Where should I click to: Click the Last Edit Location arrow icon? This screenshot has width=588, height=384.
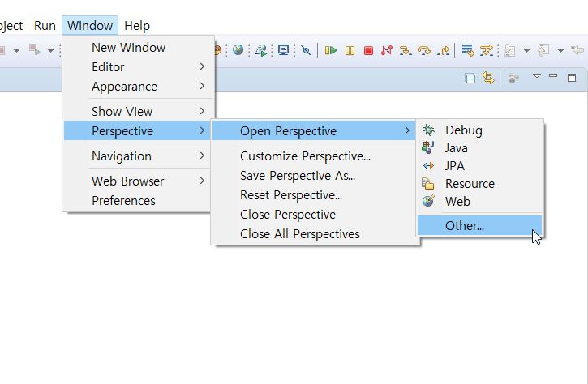tap(577, 50)
